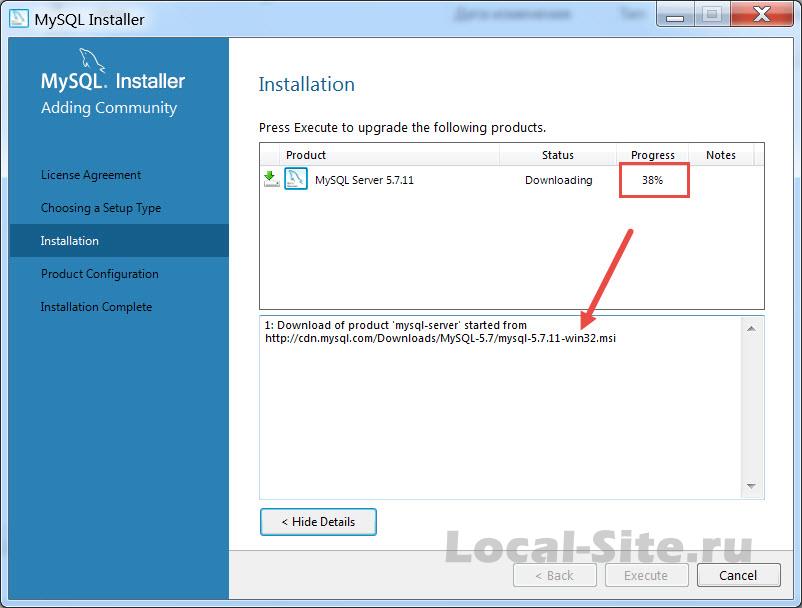Click the log scrollbar up arrow
802x608 pixels.
tap(751, 328)
